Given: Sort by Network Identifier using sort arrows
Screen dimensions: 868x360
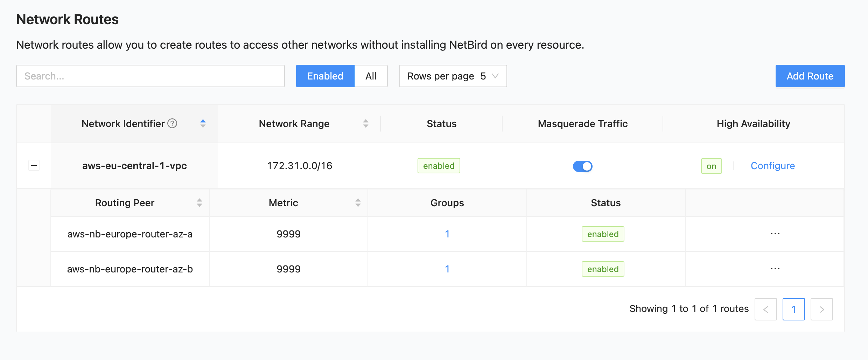Looking at the screenshot, I should (203, 124).
